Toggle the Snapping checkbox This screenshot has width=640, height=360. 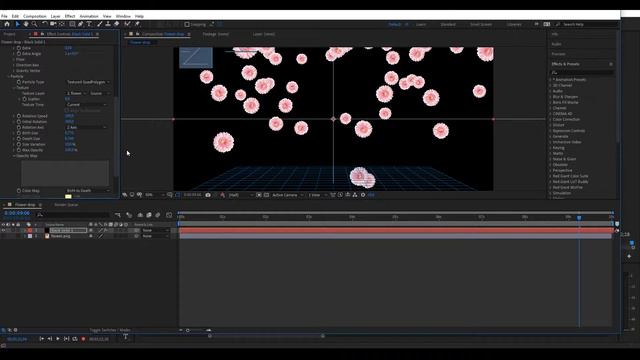[187, 24]
